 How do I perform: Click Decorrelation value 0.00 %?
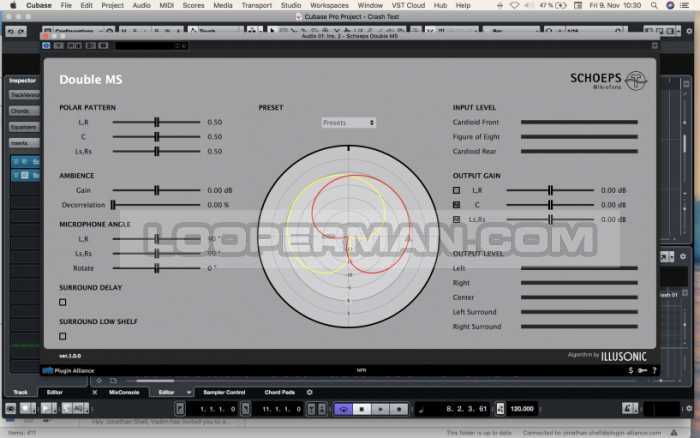218,205
